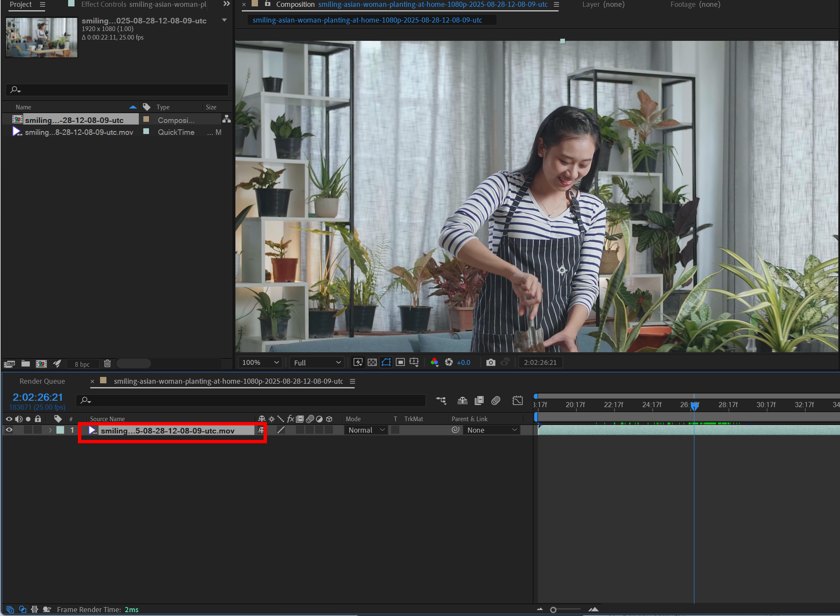The image size is (840, 616).
Task: Switch to the Render Queue tab
Action: coord(42,381)
